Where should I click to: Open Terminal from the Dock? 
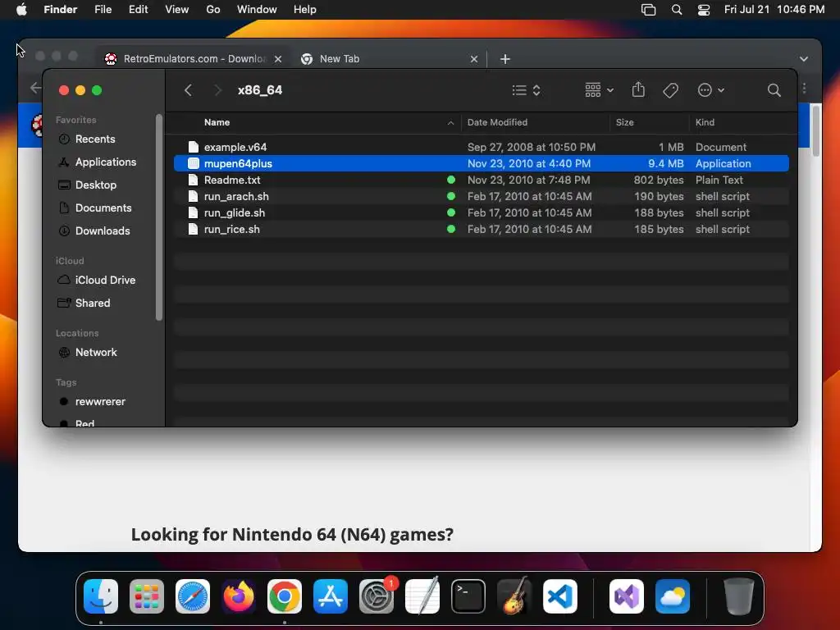coord(468,596)
